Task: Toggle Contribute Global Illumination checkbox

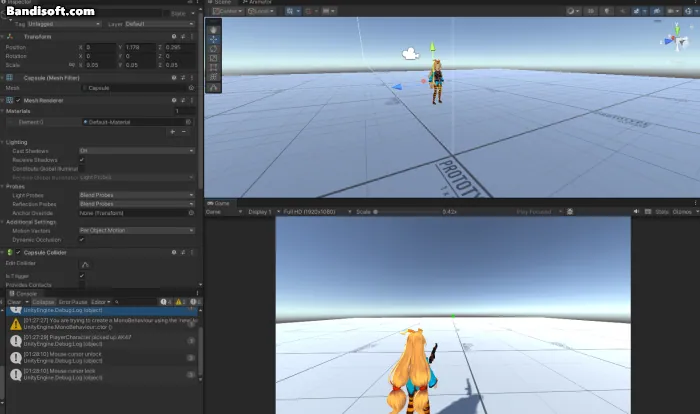Action: point(82,169)
